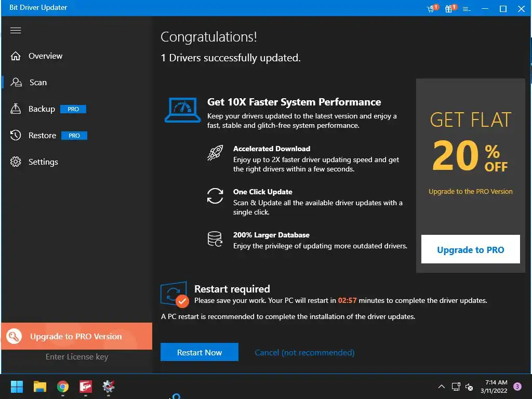Click the Congratulations! heading

[209, 37]
